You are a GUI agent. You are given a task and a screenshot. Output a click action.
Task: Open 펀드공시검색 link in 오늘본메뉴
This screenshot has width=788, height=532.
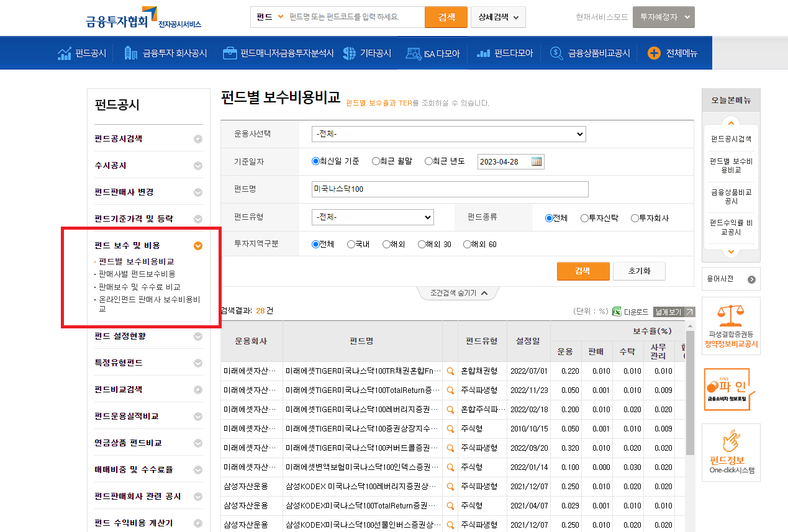[731, 139]
